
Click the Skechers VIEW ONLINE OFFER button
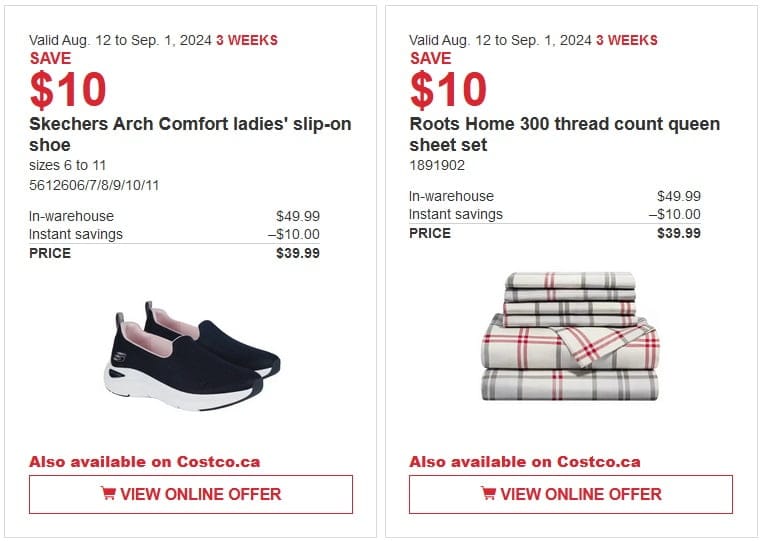(x=191, y=494)
